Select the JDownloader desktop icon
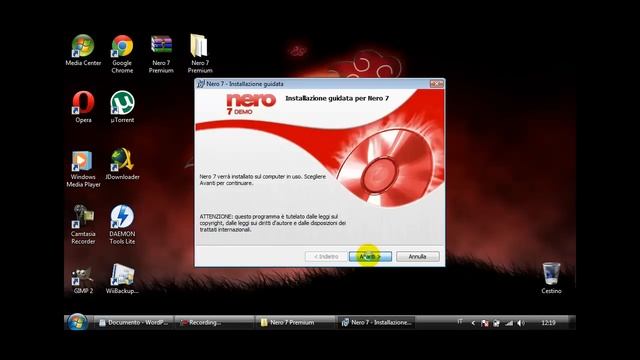 [x=122, y=164]
